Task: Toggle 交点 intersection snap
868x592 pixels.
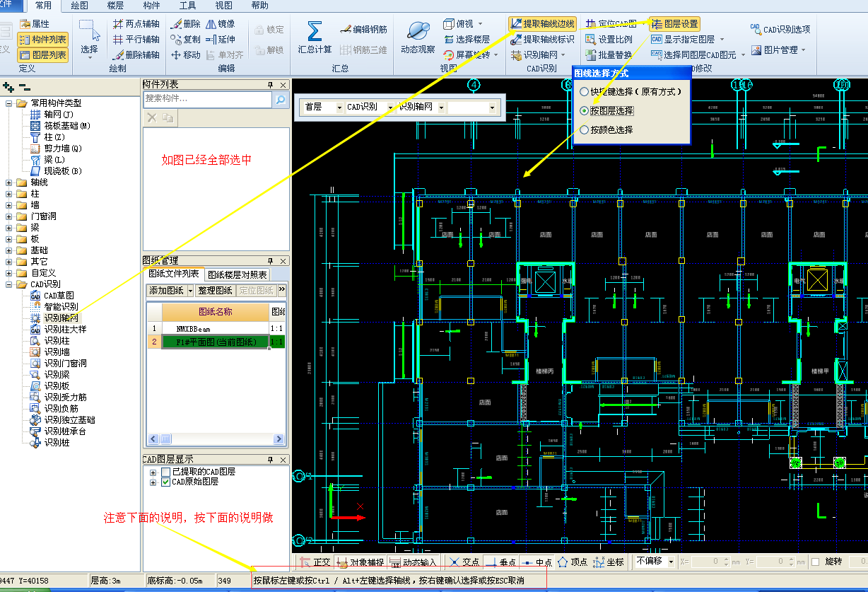Action: click(x=464, y=562)
